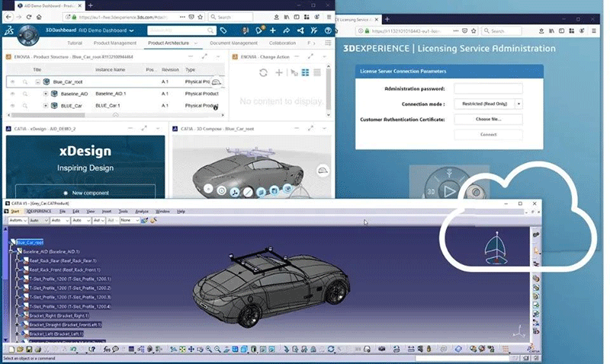Open the Analyze menu in CATIA
Screen dimensions: 610x364
pyautogui.click(x=142, y=212)
